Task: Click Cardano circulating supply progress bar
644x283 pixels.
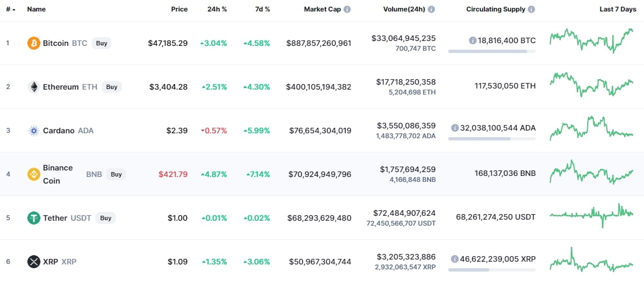Action: pyautogui.click(x=491, y=139)
